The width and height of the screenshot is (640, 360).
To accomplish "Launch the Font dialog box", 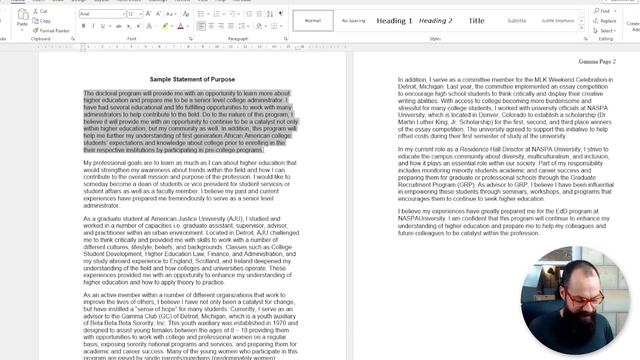I will click(191, 39).
